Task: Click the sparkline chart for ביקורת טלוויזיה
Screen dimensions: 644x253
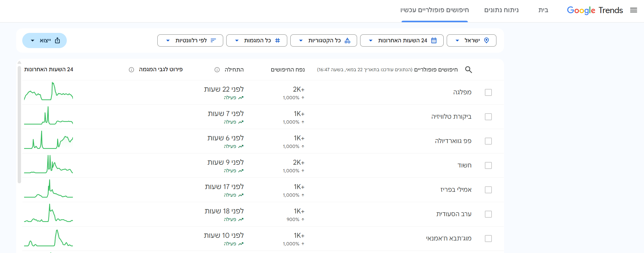Action: 48,115
